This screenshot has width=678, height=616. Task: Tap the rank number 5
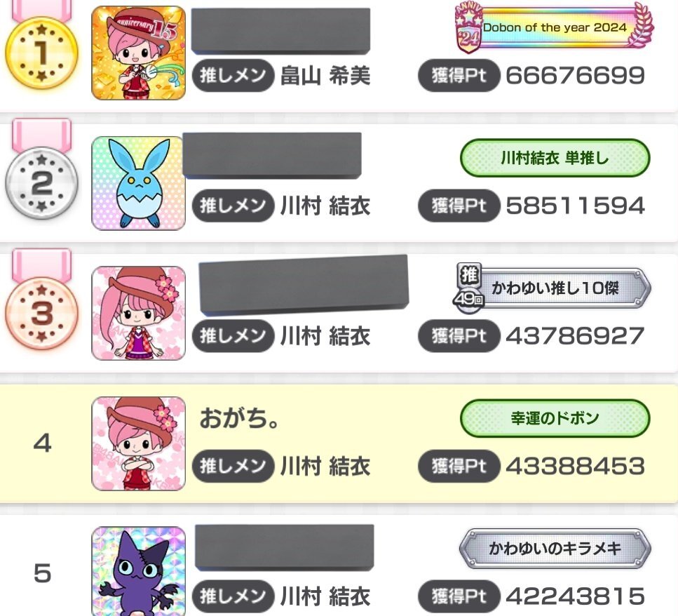pos(42,574)
